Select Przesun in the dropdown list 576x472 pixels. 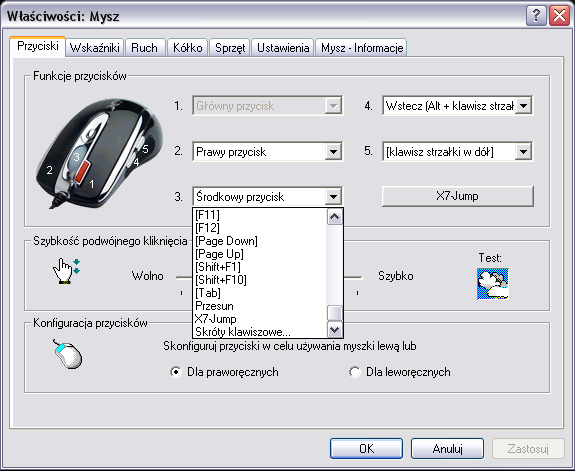click(x=260, y=306)
